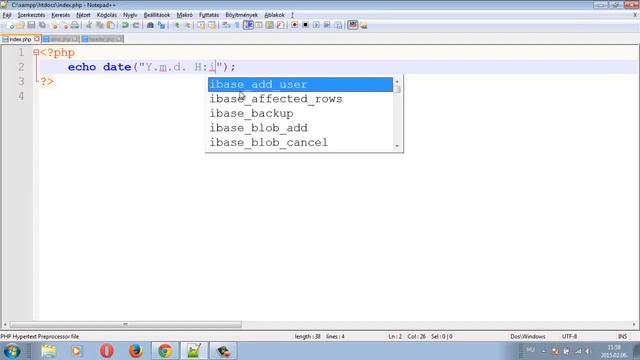Image resolution: width=640 pixels, height=360 pixels.
Task: Open the Kódolás menu
Action: 107,15
